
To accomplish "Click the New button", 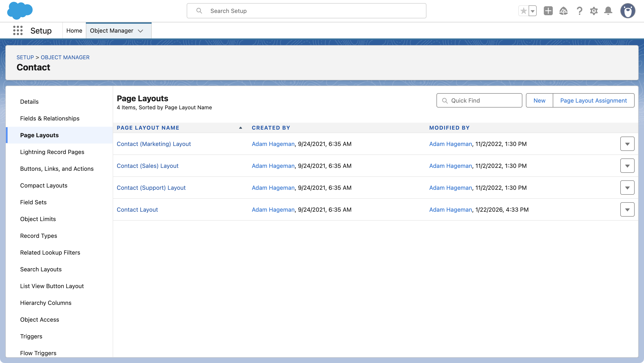I will [x=540, y=100].
